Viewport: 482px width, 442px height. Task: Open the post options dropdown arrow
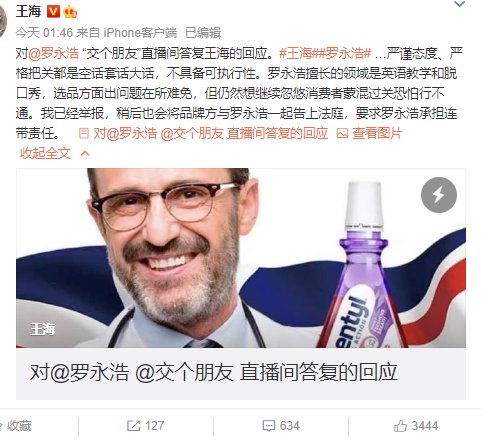[460, 4]
